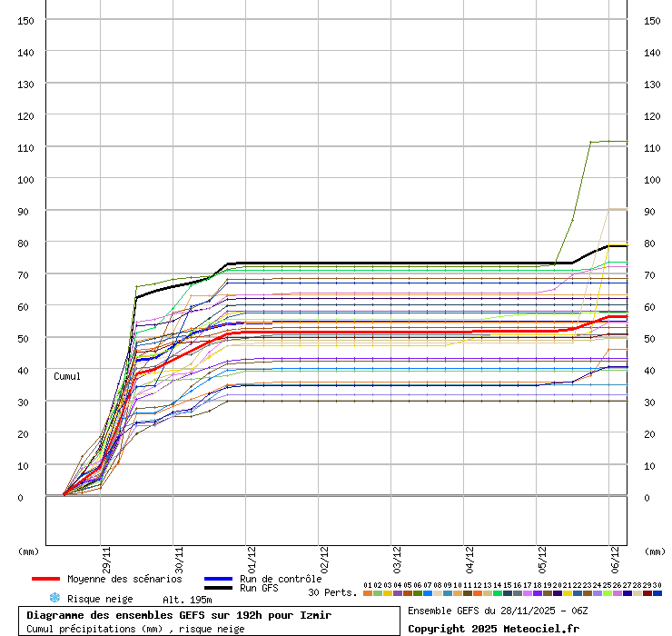Click the light green swatch for perturbation 02

378,593
